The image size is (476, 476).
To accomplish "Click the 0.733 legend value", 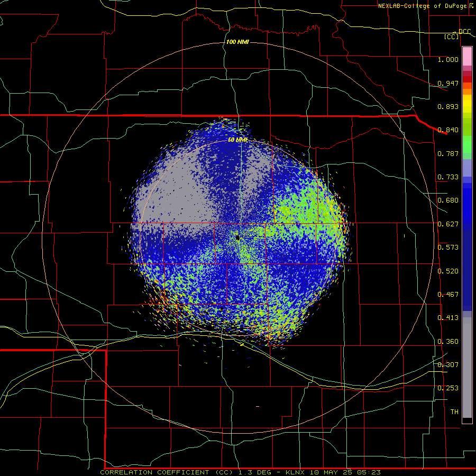I will 448,177.
